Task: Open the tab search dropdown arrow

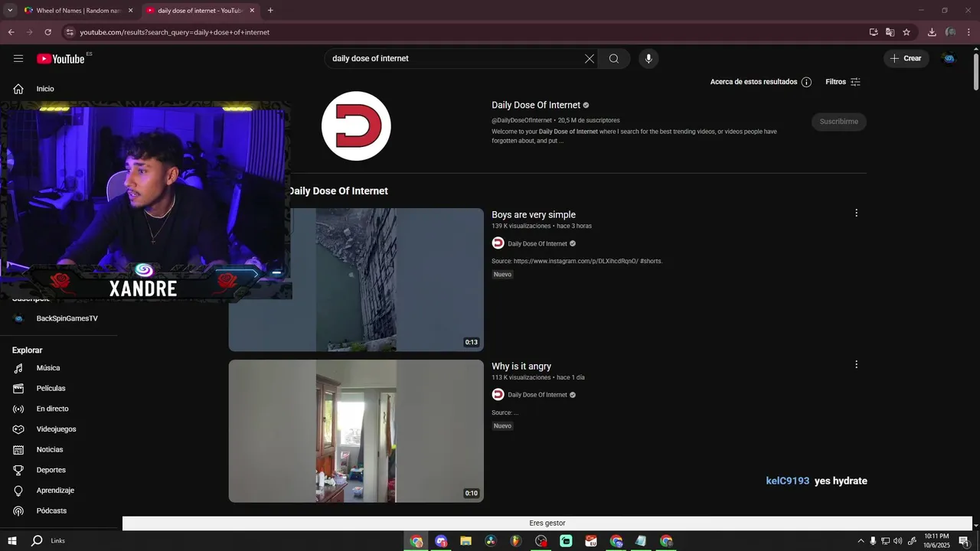Action: [x=10, y=11]
